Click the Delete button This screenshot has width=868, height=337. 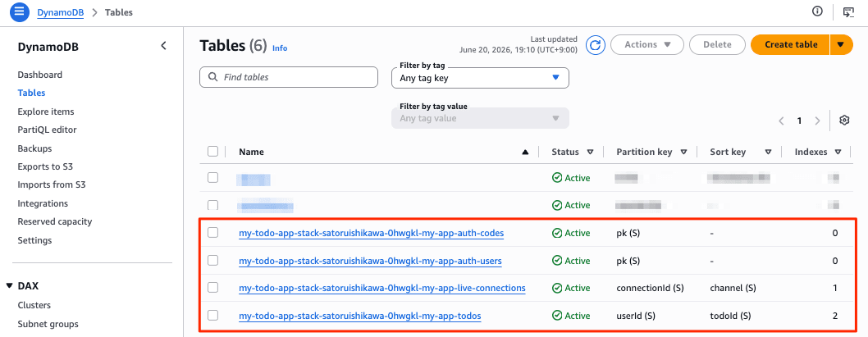click(717, 45)
